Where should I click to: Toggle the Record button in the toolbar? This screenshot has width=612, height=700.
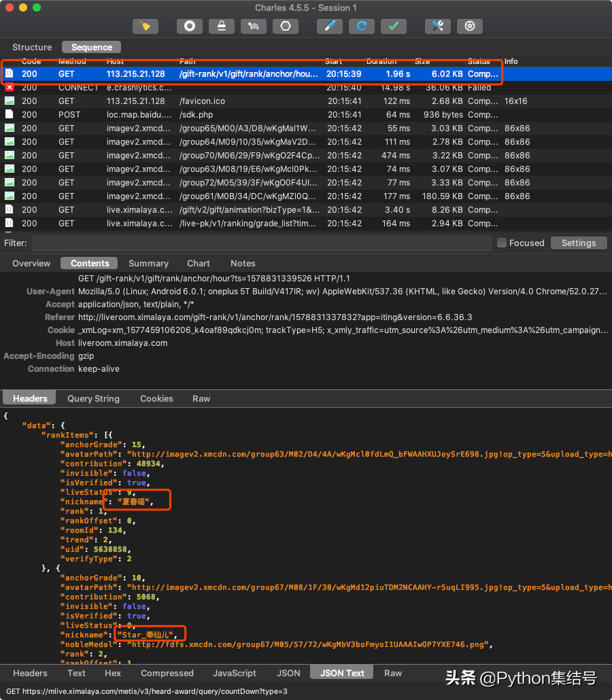tap(190, 26)
